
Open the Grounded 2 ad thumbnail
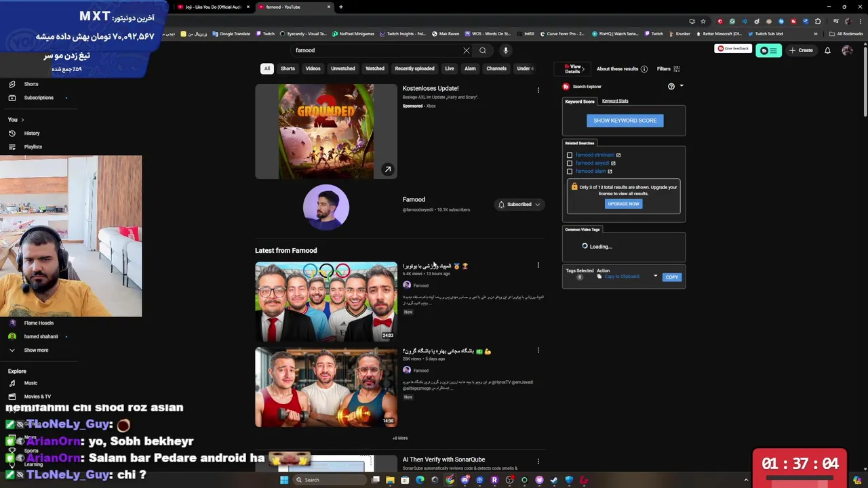326,131
